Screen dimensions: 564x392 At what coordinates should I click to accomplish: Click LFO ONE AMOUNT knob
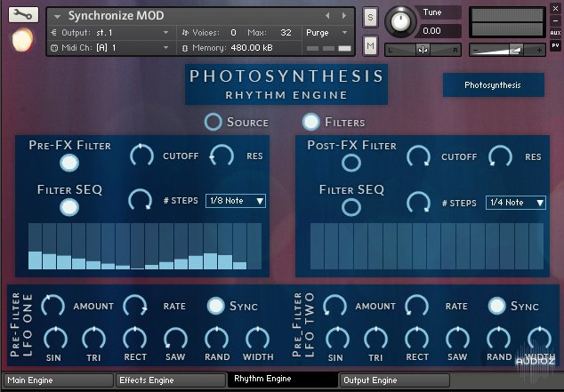click(52, 306)
